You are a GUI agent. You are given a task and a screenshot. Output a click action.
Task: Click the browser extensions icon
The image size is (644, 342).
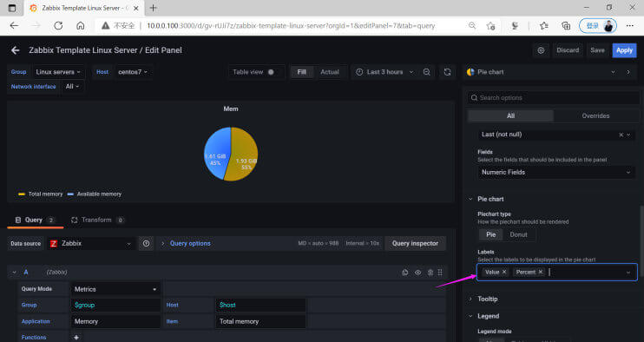pyautogui.click(x=515, y=25)
